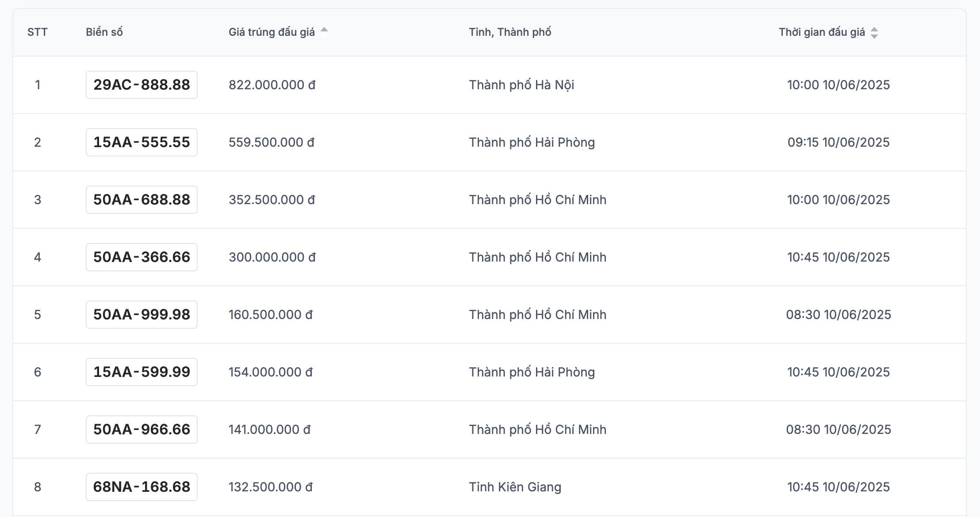Select price 822.000.000 đ
Screen dimensions: 980x517
(x=272, y=85)
